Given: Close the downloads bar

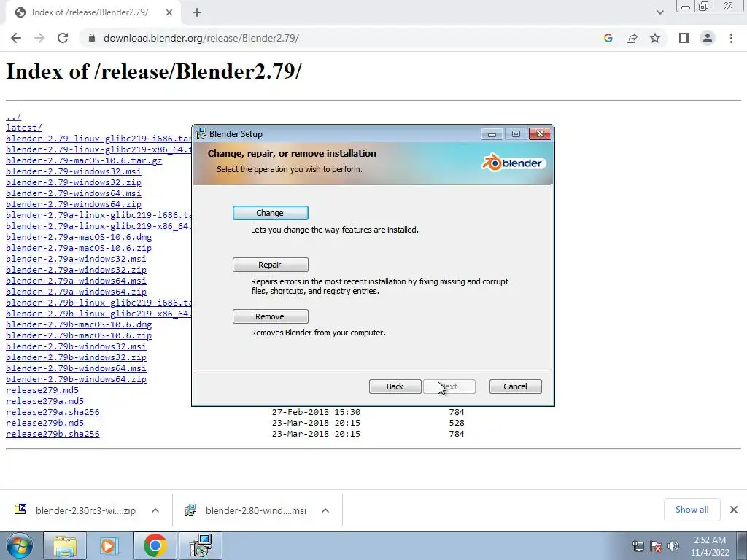Looking at the screenshot, I should tap(734, 510).
